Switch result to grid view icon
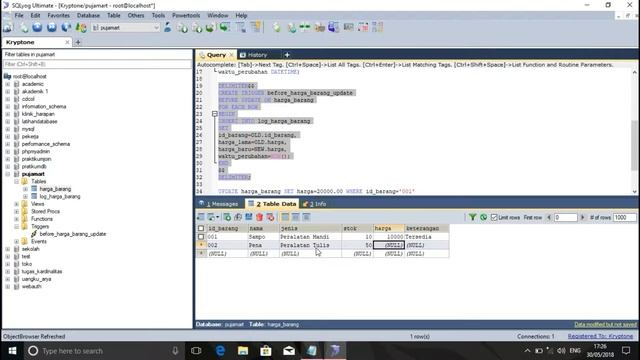The width and height of the screenshot is (640, 360). (285, 217)
